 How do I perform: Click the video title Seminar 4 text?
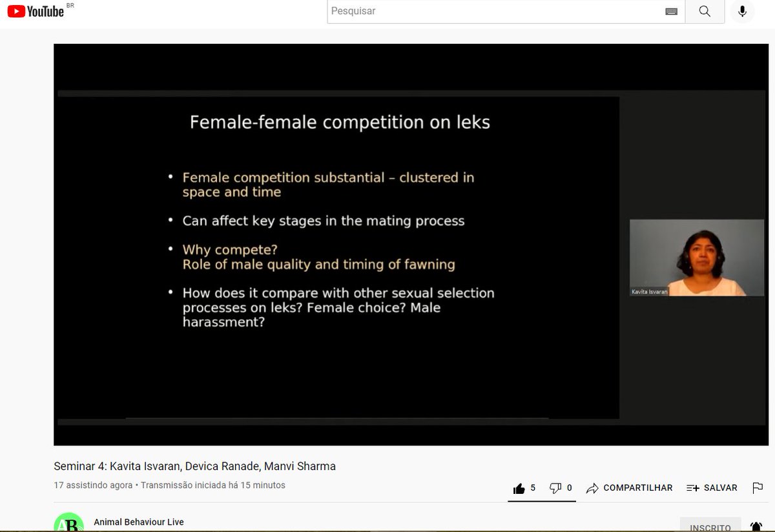[x=194, y=466]
